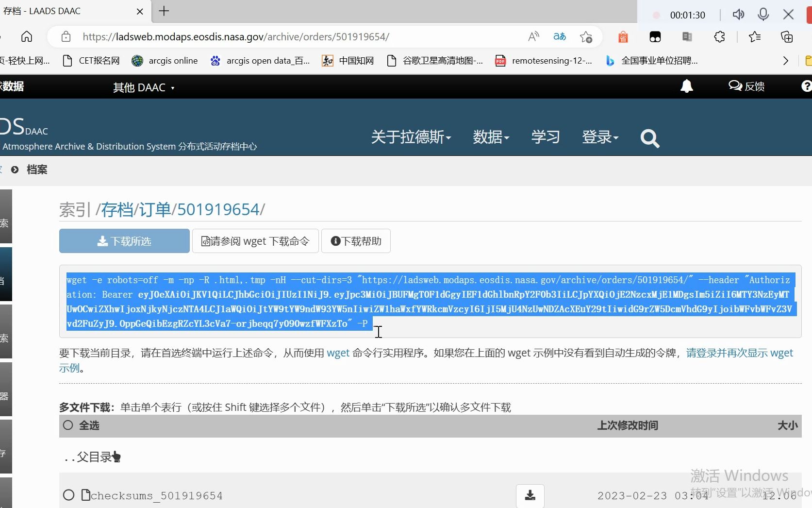Open the shopping bag extension icon
The width and height of the screenshot is (812, 508).
[x=623, y=36]
